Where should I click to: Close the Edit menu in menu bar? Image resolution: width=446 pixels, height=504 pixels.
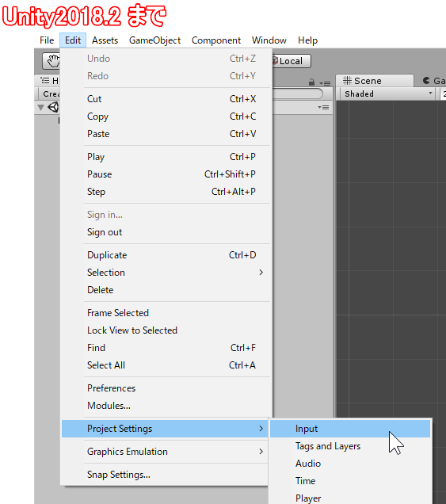73,40
